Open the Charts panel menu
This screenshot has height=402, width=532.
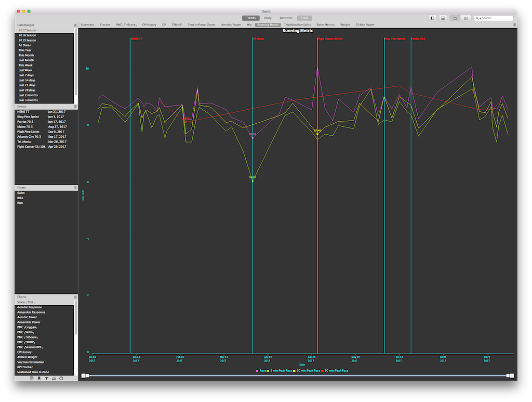tap(75, 297)
